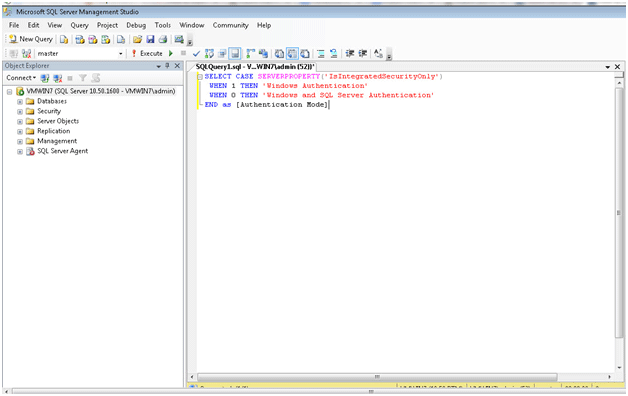Expand the SQL Server Agent node
Viewport: 628px width, 396px height.
coord(20,152)
